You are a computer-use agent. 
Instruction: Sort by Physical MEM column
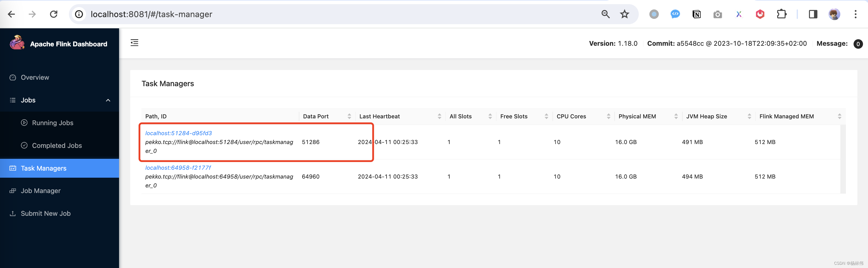676,117
